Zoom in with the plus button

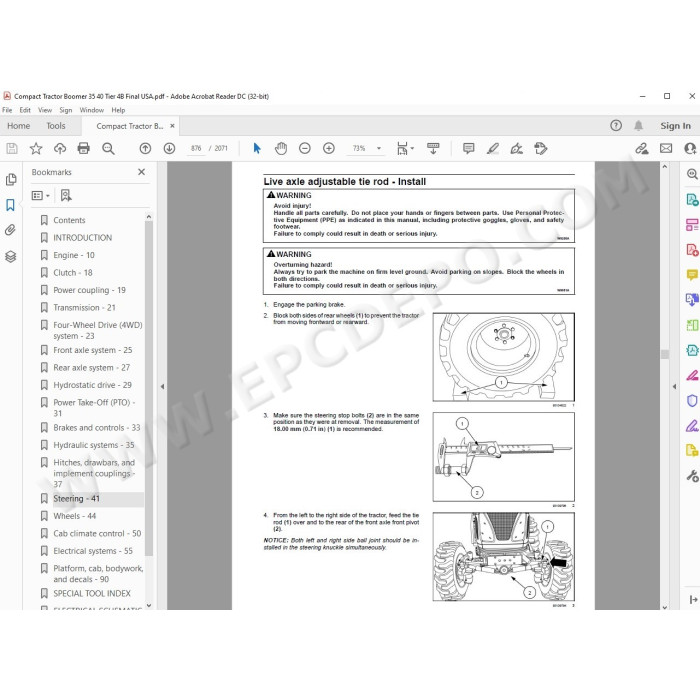tap(329, 148)
